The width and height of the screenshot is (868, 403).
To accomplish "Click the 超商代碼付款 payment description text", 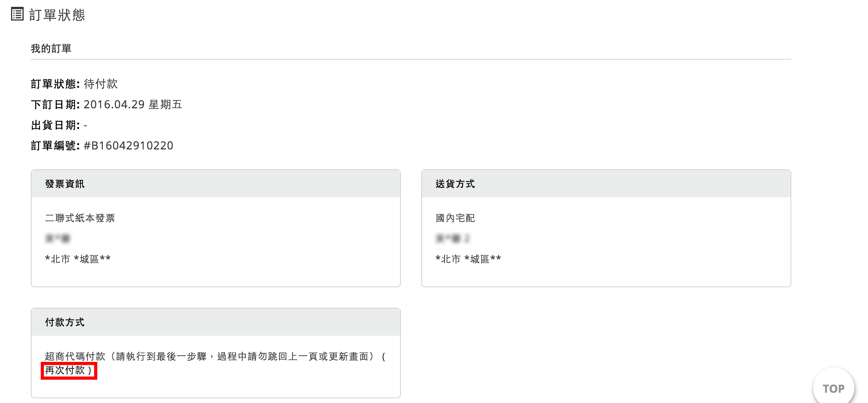I will pyautogui.click(x=75, y=356).
